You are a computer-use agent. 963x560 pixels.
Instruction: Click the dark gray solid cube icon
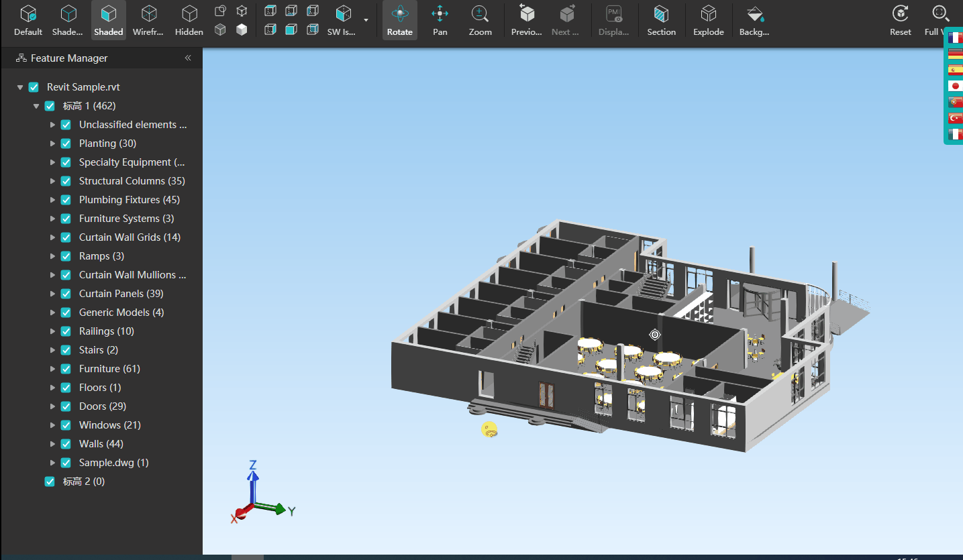point(220,30)
